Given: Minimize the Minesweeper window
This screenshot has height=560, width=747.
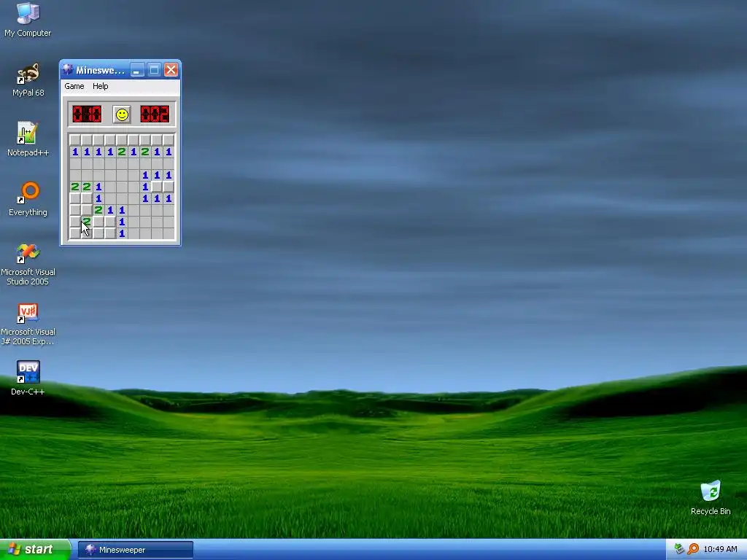Looking at the screenshot, I should (x=137, y=70).
